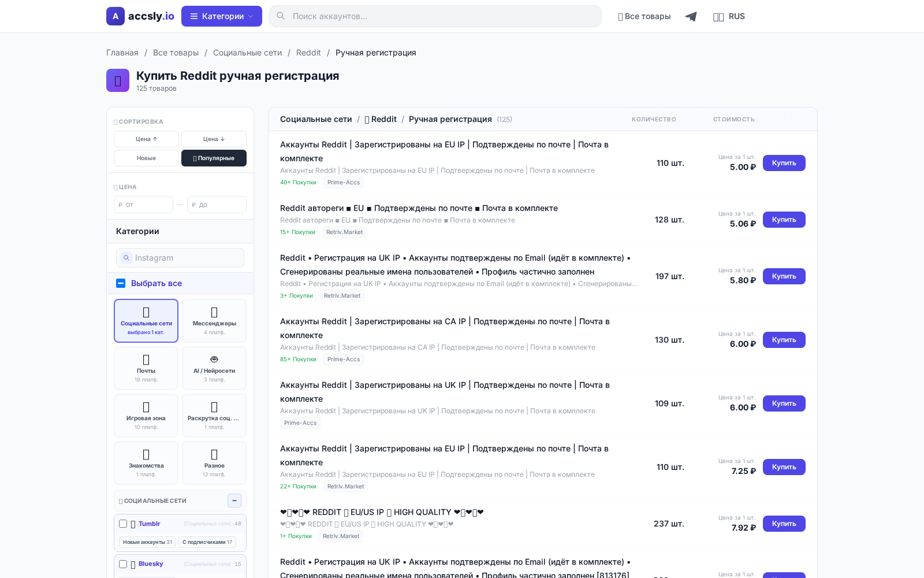The width and height of the screenshot is (924, 578).
Task: Go to the Reddit breadcrumb link
Action: pyautogui.click(x=308, y=53)
